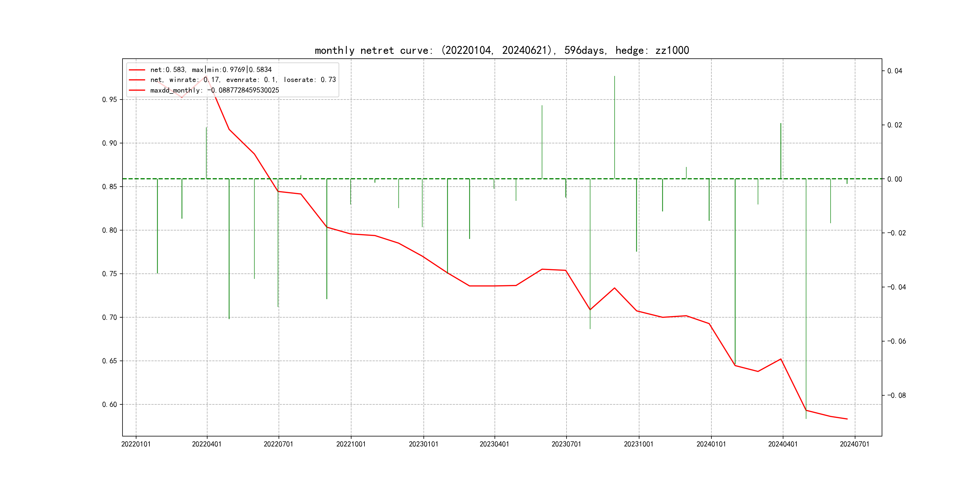Viewport: 980px width, 490px height.
Task: Click the 20240401 x-axis tick label
Action: tap(782, 444)
